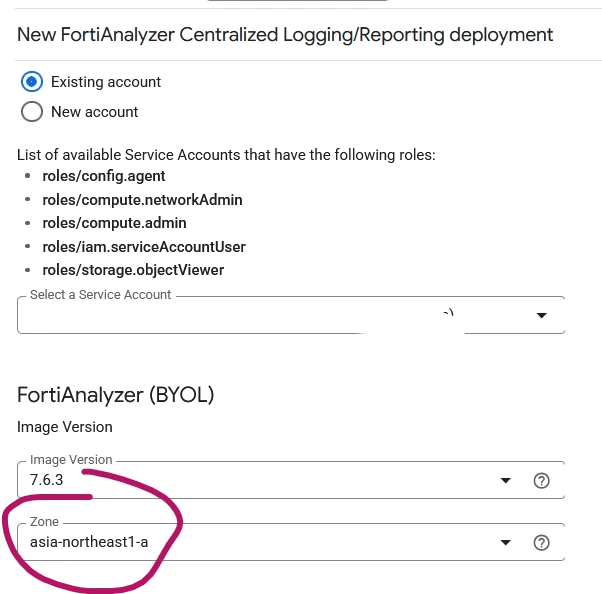Expand the Image Version dropdown arrow
602x594 pixels.
click(x=506, y=480)
